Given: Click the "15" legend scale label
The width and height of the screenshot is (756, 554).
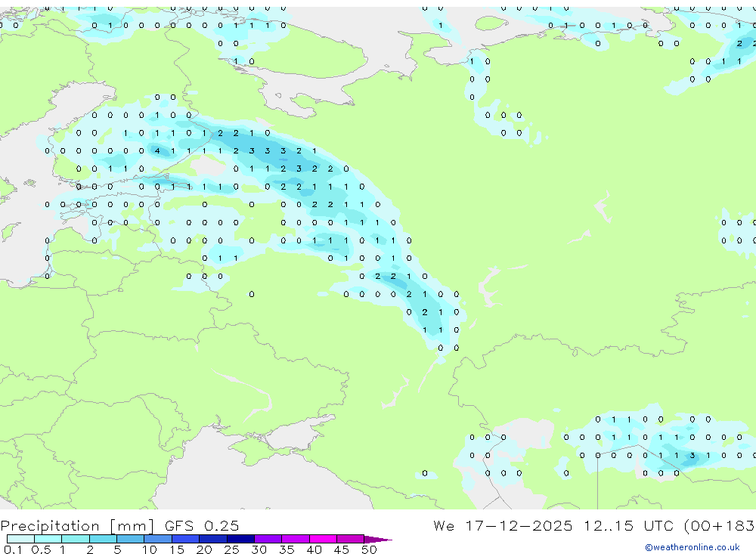Looking at the screenshot, I should click(x=177, y=549).
